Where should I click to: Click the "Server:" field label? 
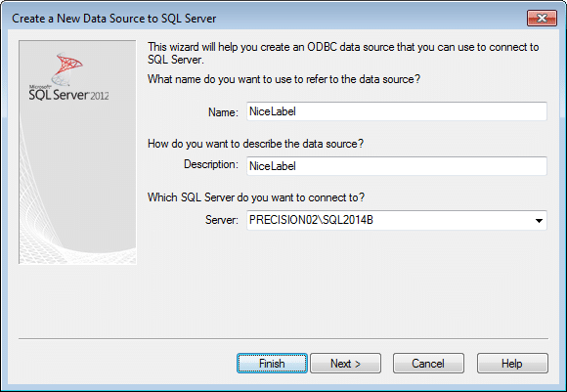click(x=222, y=220)
